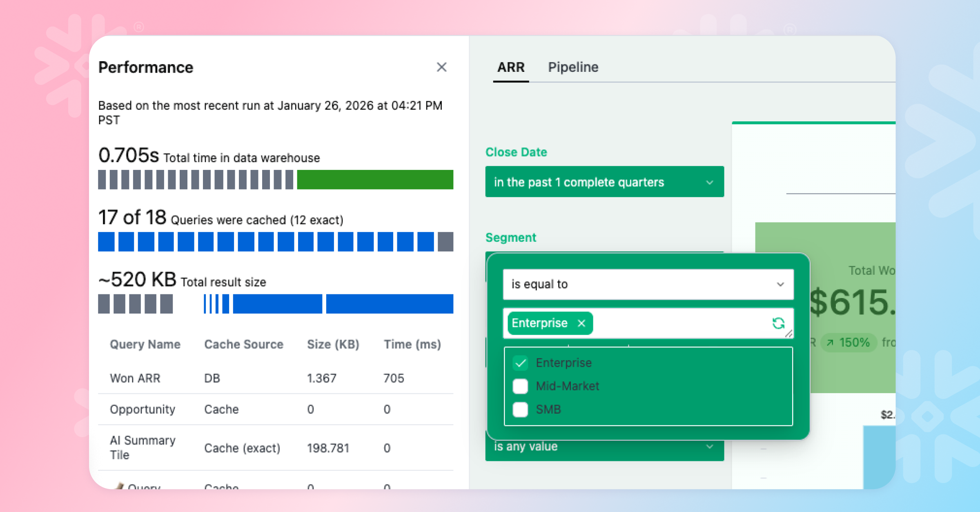Screen dimensions: 980x512
Task: Check the Mid-Market option
Action: (520, 386)
